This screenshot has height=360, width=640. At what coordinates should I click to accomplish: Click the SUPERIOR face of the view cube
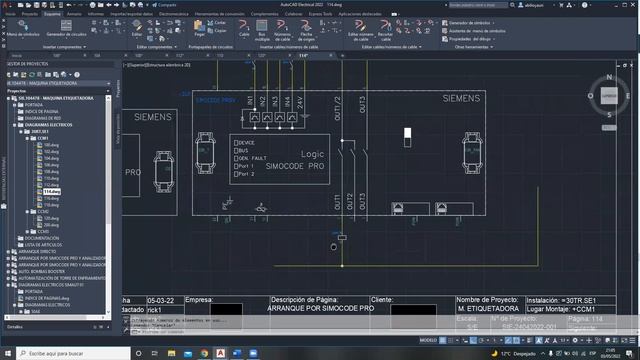[609, 96]
